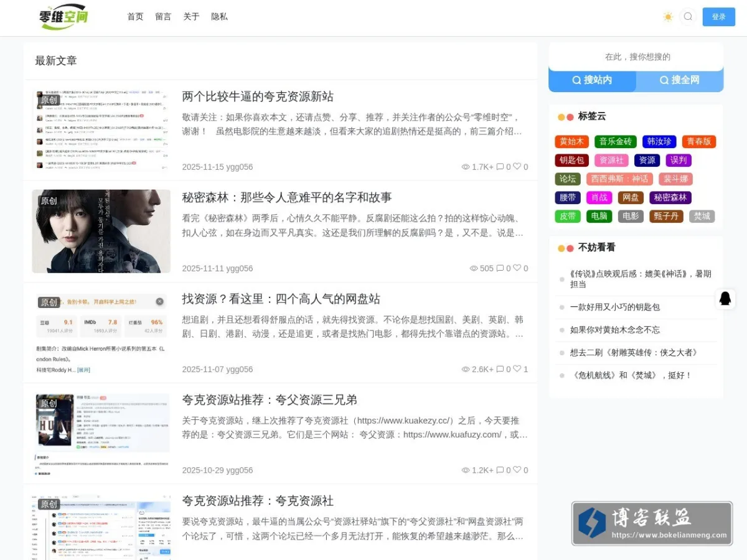The height and width of the screenshot is (560, 747).
Task: Select the 焚城 tag
Action: click(702, 216)
